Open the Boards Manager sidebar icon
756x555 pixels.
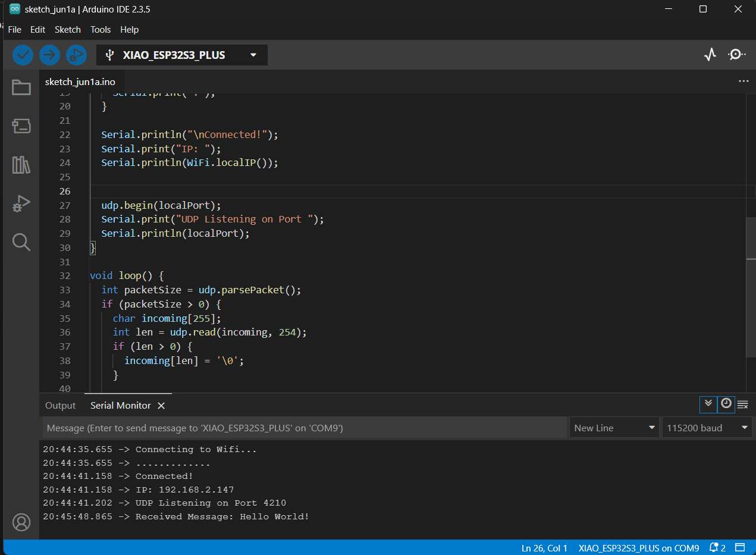pyautogui.click(x=21, y=126)
